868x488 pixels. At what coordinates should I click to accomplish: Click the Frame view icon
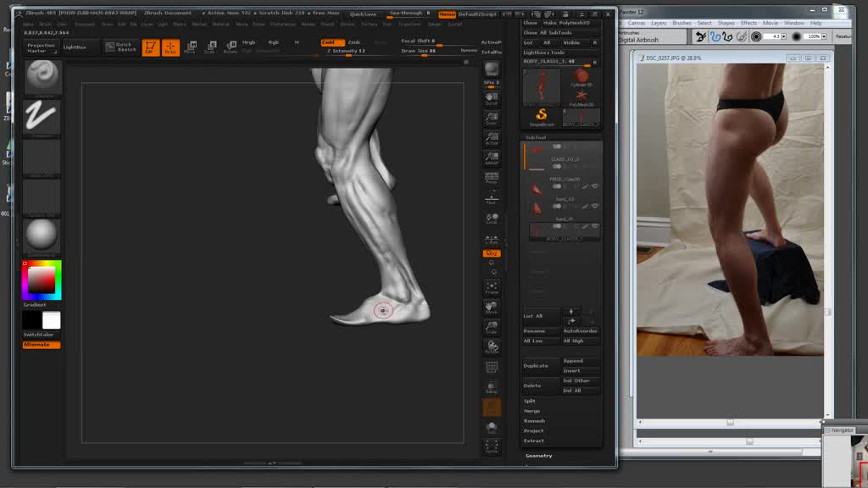(492, 288)
